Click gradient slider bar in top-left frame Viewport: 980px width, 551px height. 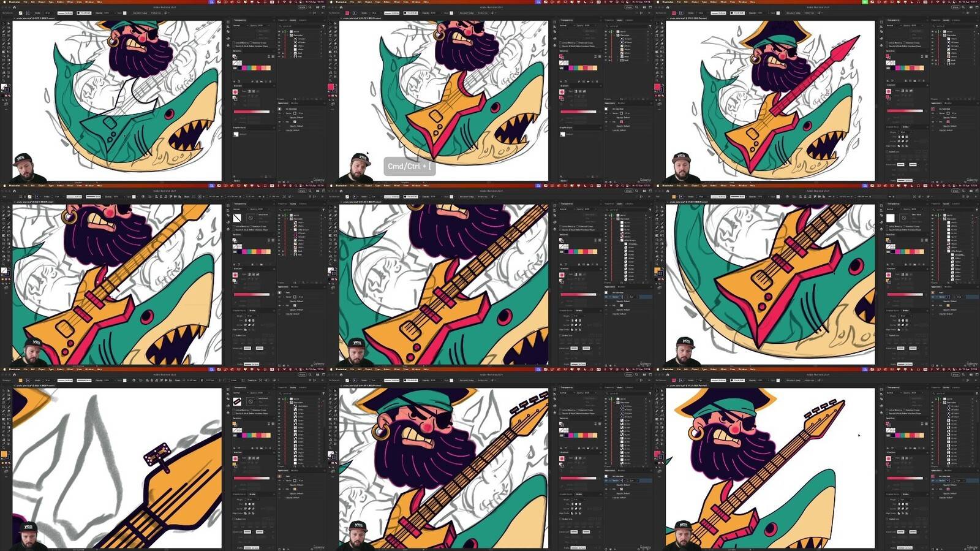click(251, 111)
